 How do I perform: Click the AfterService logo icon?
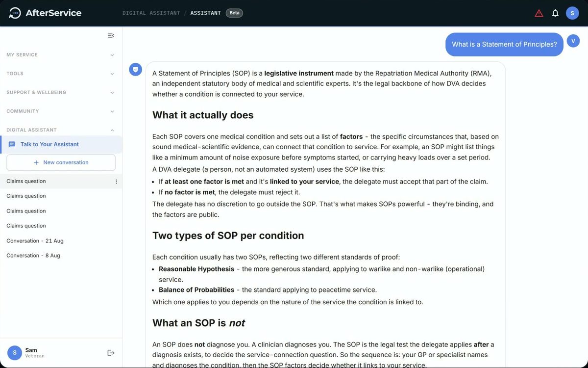(x=15, y=13)
